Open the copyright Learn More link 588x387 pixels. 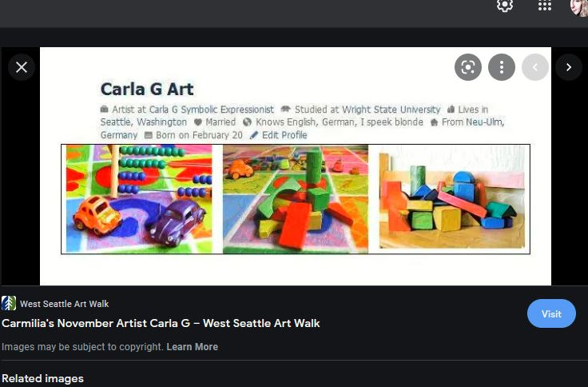coord(192,347)
